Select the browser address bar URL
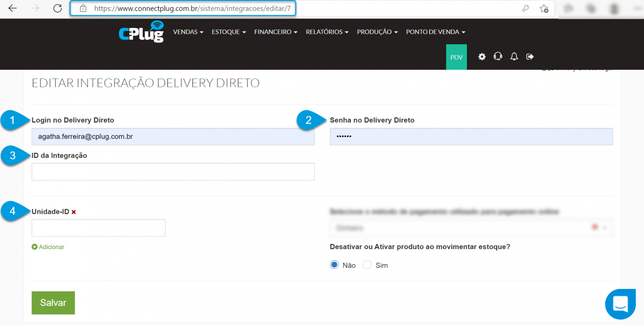644x325 pixels. tap(192, 8)
